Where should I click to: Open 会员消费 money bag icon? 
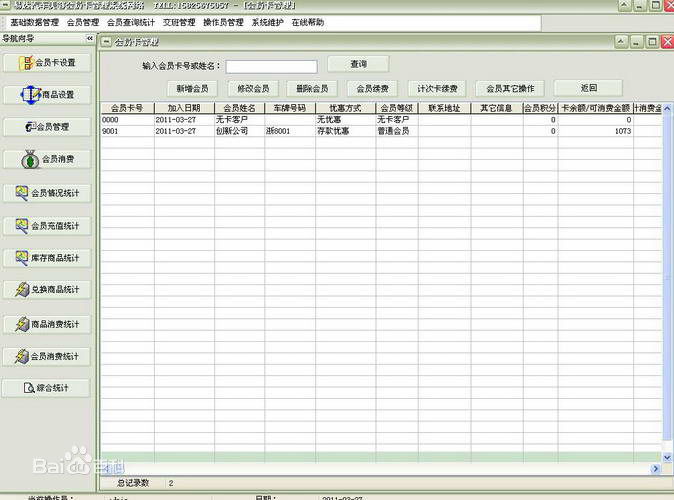click(30, 159)
